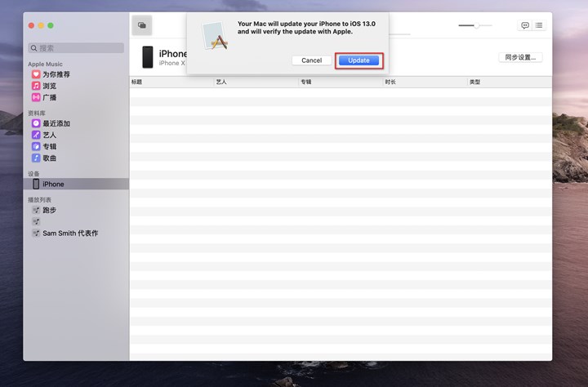Select iPhone device in sidebar
Viewport: 588px width, 387px height.
[76, 185]
